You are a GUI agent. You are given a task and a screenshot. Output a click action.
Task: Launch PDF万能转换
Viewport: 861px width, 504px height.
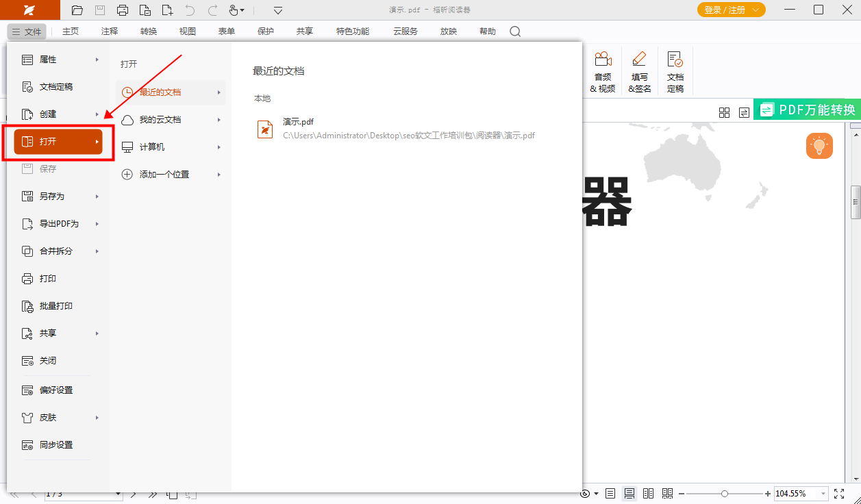pyautogui.click(x=809, y=108)
